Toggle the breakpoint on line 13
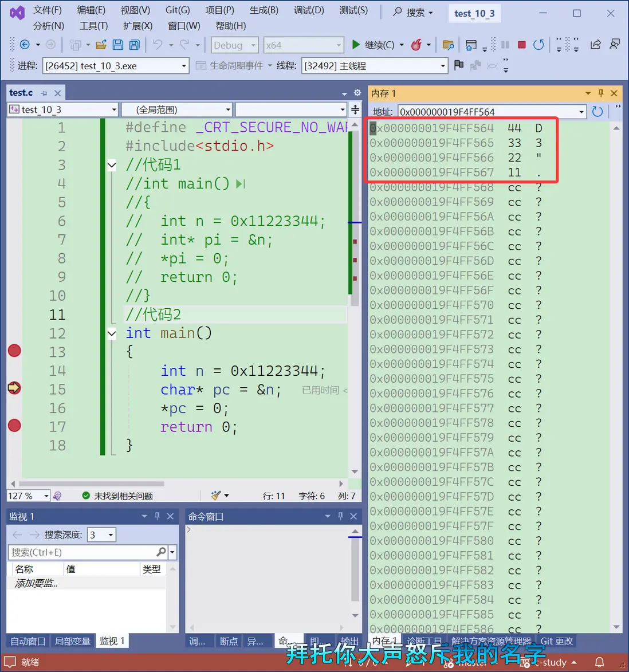 (x=14, y=351)
